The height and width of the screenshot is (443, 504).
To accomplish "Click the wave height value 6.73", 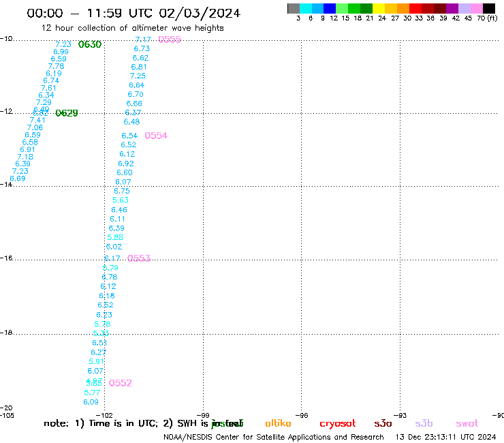I will click(x=142, y=48).
